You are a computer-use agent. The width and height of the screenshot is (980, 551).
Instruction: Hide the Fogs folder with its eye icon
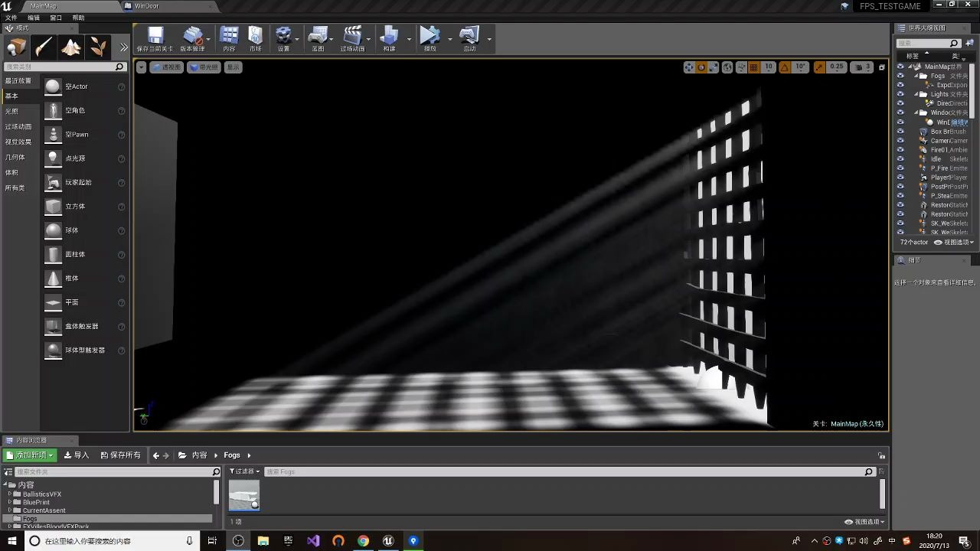[x=900, y=76]
